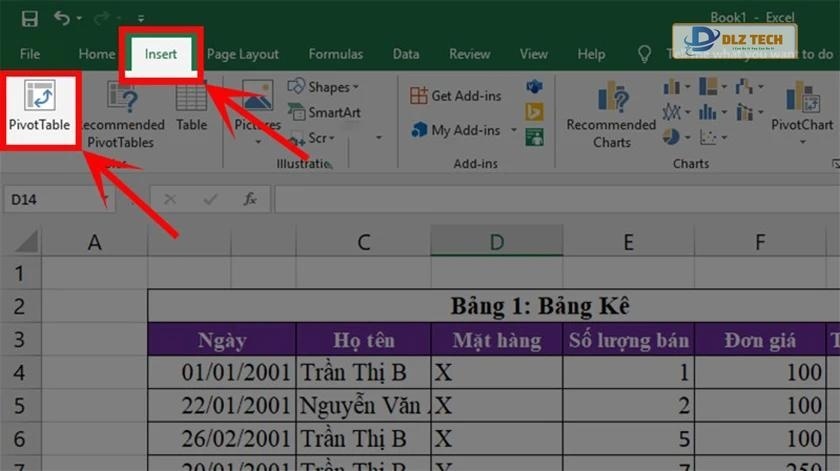Image resolution: width=840 pixels, height=471 pixels.
Task: Click the Tell me lightbulb icon
Action: pyautogui.click(x=644, y=54)
